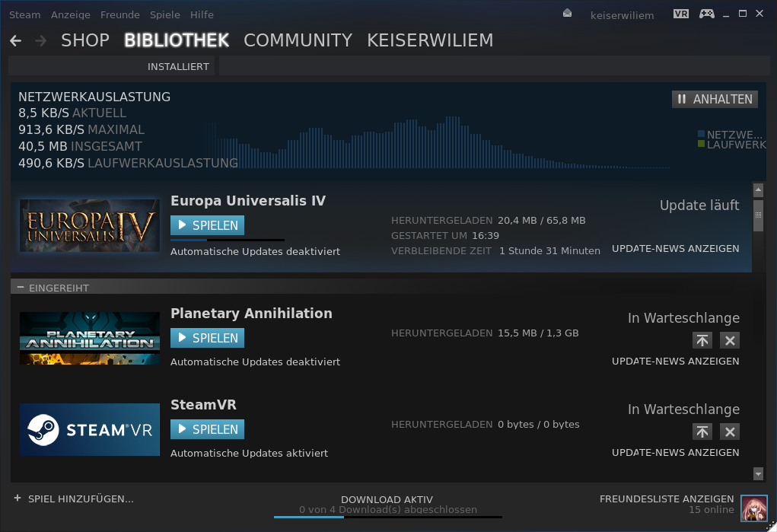Remove SteamVR from download queue

tap(730, 432)
